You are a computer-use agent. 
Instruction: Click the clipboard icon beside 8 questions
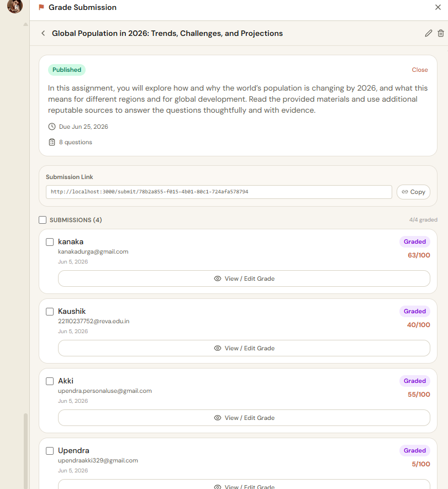pos(52,142)
